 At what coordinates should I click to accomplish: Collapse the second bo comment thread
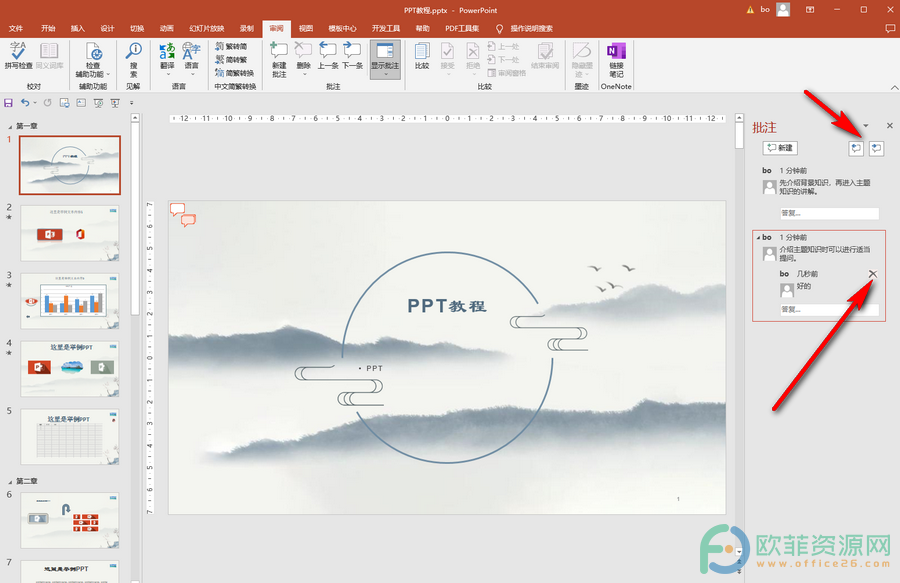(x=758, y=238)
